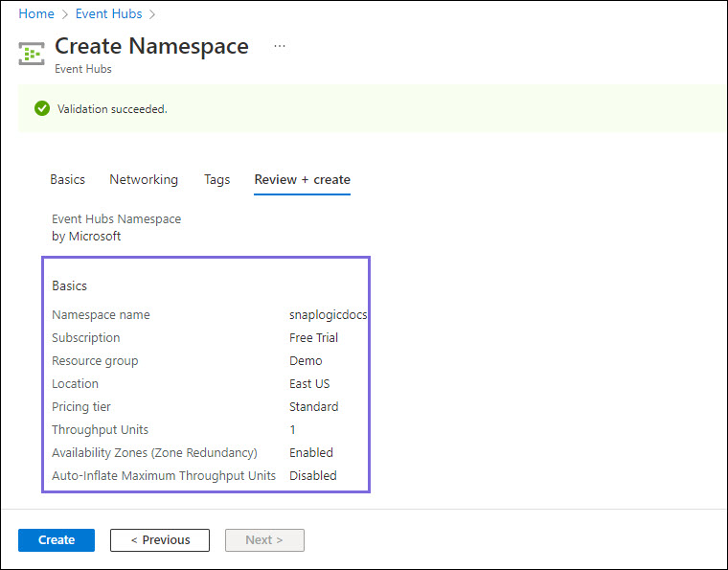The image size is (728, 570).
Task: Click the Event Hubs namespace icon
Action: [32, 54]
